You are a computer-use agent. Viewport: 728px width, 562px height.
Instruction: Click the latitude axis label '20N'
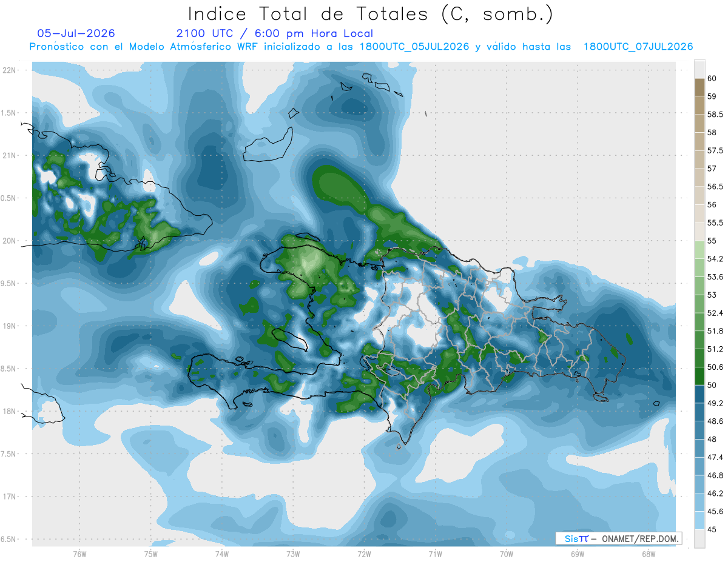click(x=10, y=241)
